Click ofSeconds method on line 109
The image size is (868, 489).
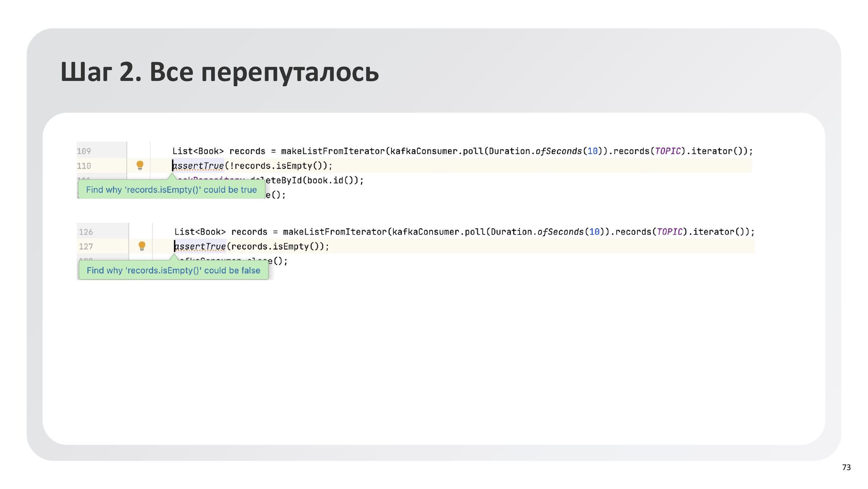[558, 151]
